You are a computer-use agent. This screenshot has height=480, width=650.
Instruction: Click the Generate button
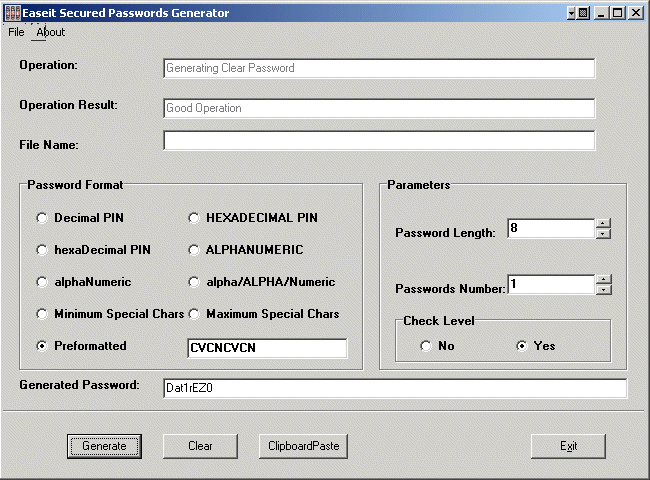pos(104,446)
